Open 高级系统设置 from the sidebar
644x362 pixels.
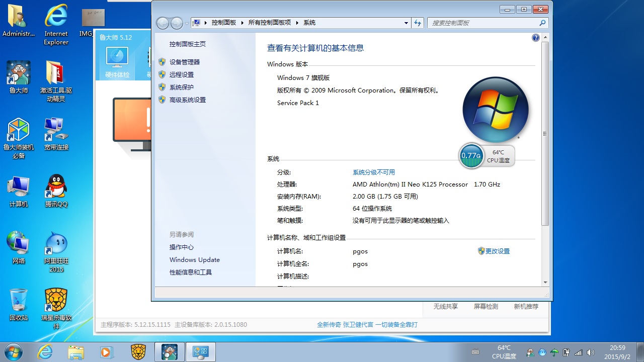(187, 100)
